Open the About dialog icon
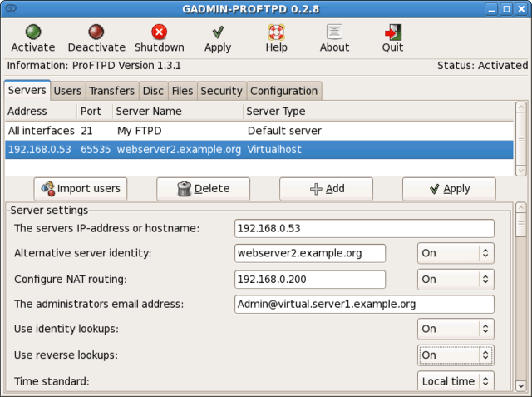Viewport: 532px width, 397px height. coord(334,32)
